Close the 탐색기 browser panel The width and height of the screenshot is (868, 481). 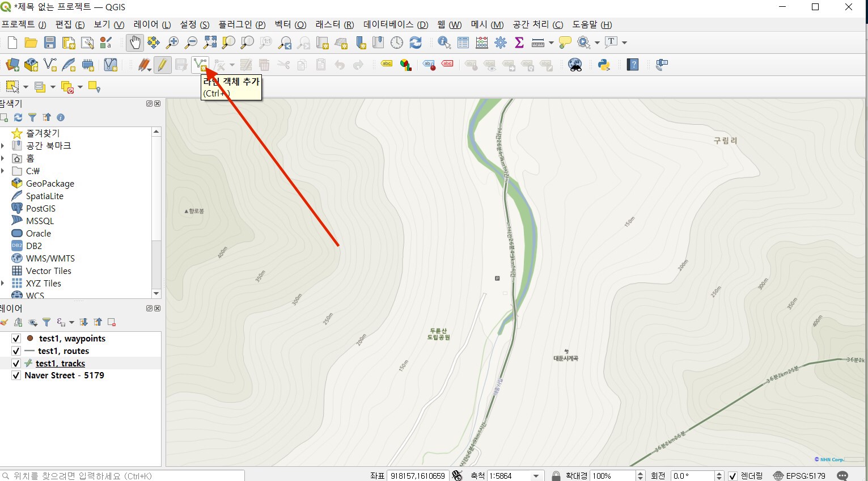(157, 104)
